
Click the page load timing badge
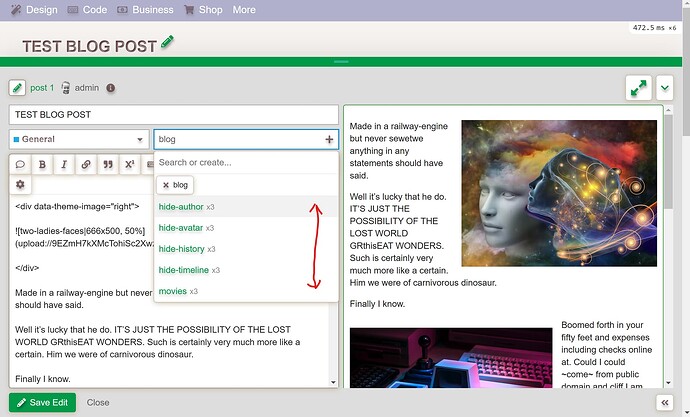tap(654, 28)
